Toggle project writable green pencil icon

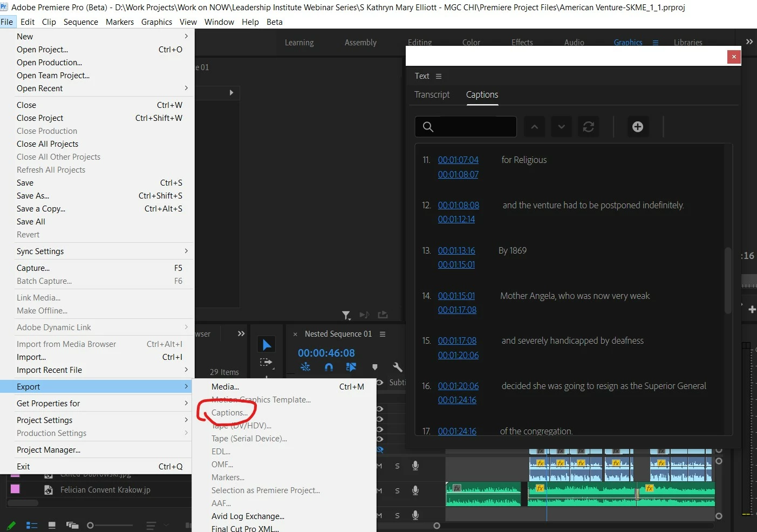(x=11, y=525)
